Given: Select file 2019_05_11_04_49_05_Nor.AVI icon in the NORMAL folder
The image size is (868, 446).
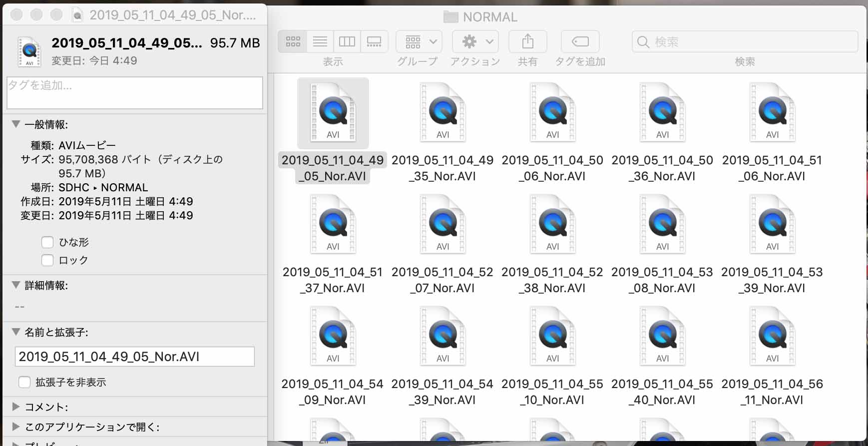Looking at the screenshot, I should click(x=333, y=113).
